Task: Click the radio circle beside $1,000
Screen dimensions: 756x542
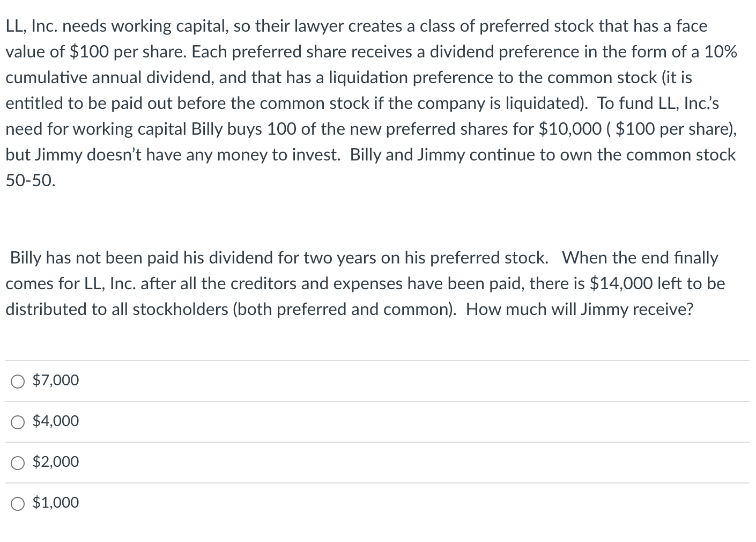Action: pyautogui.click(x=18, y=503)
